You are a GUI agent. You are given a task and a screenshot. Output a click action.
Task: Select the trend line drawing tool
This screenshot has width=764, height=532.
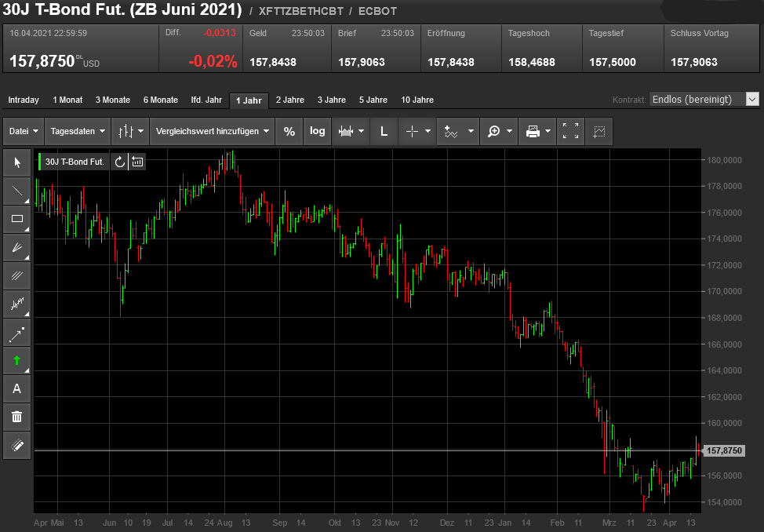[x=17, y=191]
